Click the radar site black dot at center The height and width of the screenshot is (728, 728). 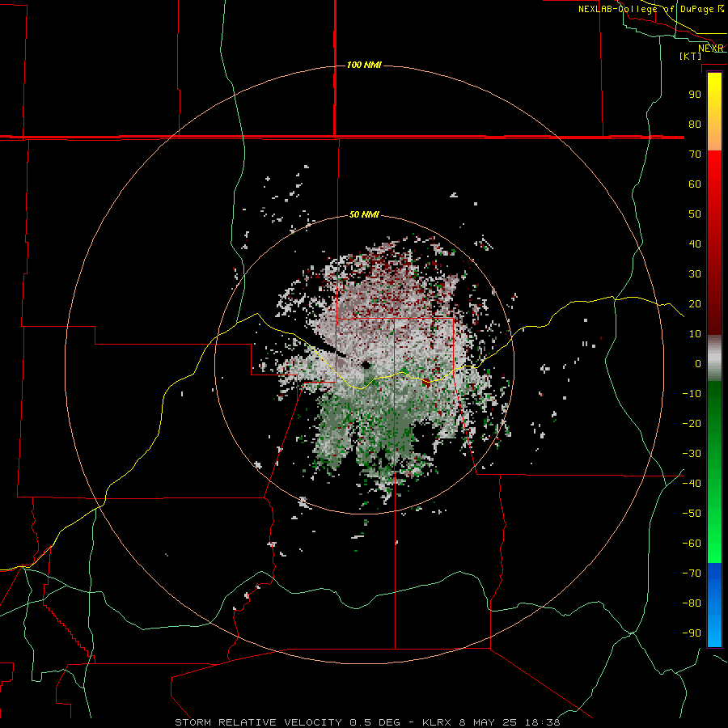tap(366, 365)
